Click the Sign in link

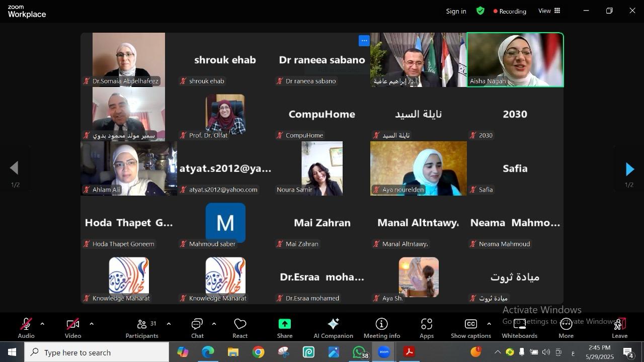(456, 11)
